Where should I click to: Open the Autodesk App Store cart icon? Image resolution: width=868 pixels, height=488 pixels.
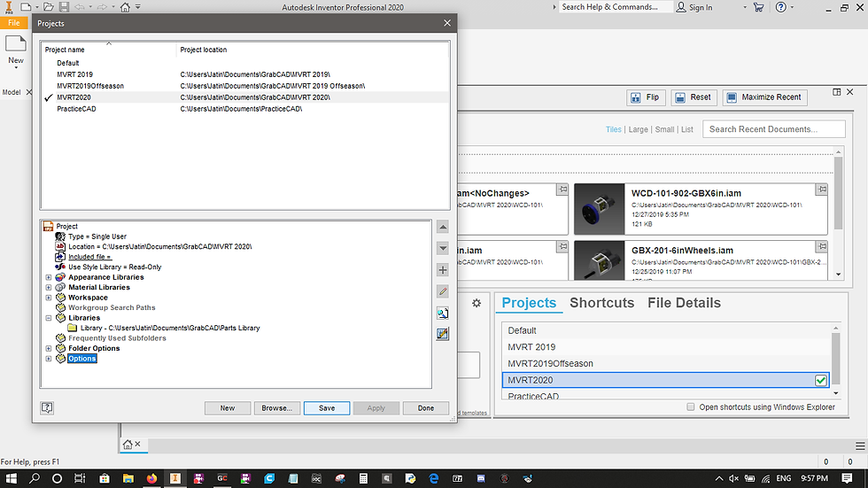758,7
